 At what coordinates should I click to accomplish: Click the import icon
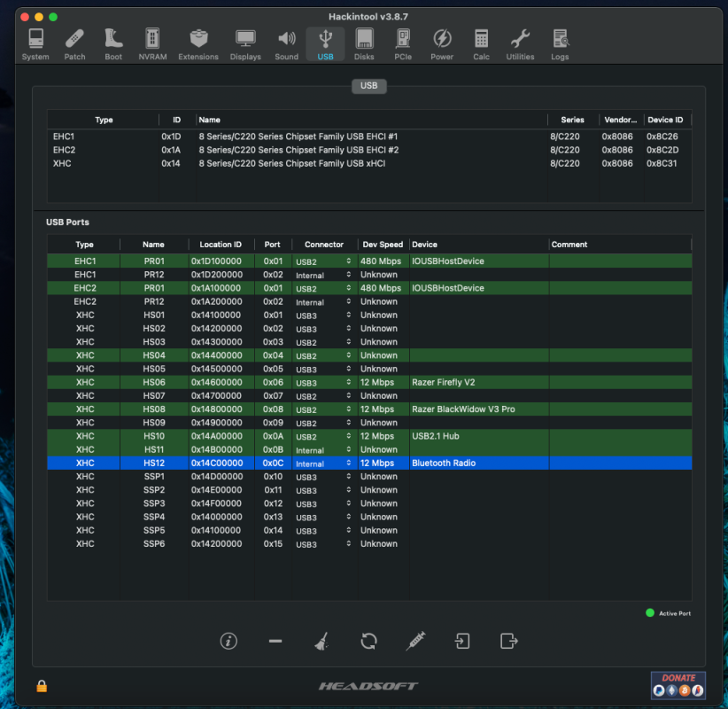click(x=462, y=641)
